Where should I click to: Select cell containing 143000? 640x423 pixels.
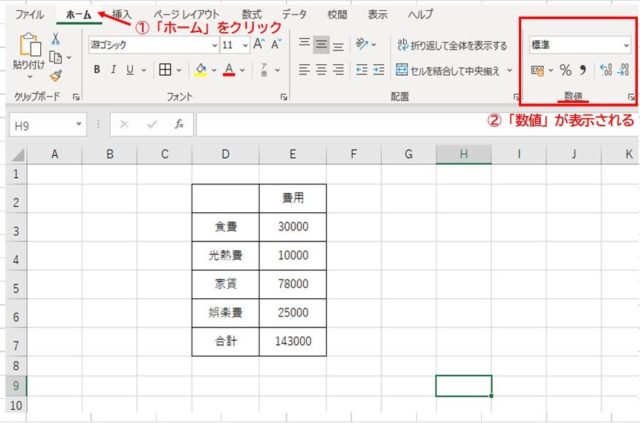[293, 341]
